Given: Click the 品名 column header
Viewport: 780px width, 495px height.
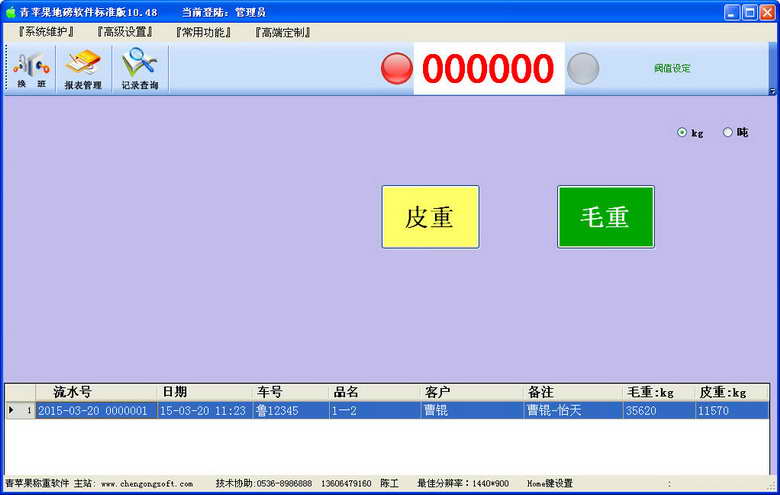Looking at the screenshot, I should 374,393.
